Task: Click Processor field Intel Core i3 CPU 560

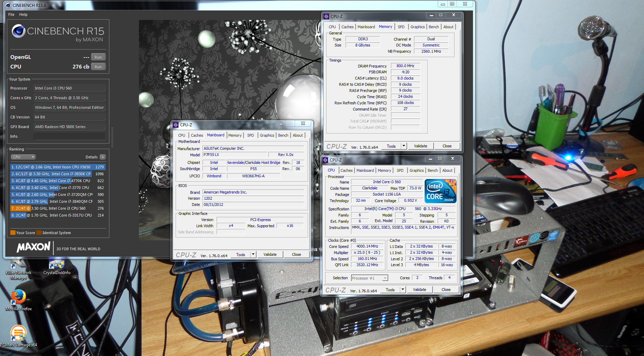Action: pos(69,88)
